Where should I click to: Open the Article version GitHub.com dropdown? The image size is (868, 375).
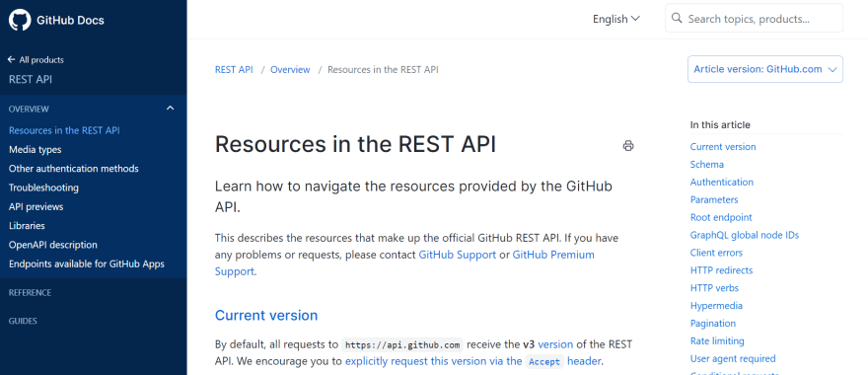765,69
